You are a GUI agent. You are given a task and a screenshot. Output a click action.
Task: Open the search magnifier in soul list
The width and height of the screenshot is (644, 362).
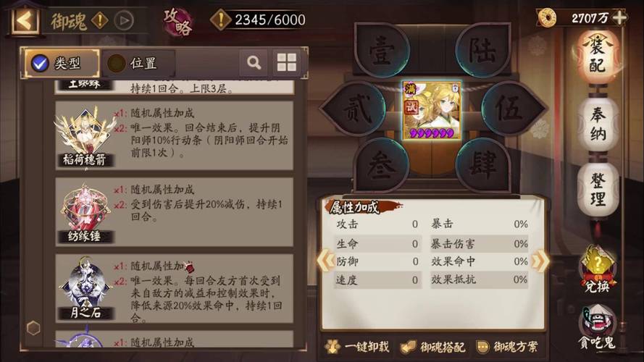(254, 63)
